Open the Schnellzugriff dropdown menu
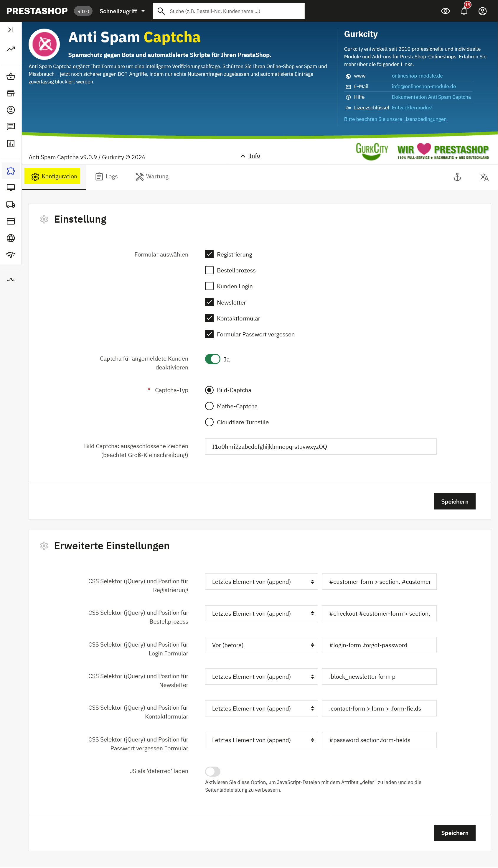498x868 pixels. (122, 11)
